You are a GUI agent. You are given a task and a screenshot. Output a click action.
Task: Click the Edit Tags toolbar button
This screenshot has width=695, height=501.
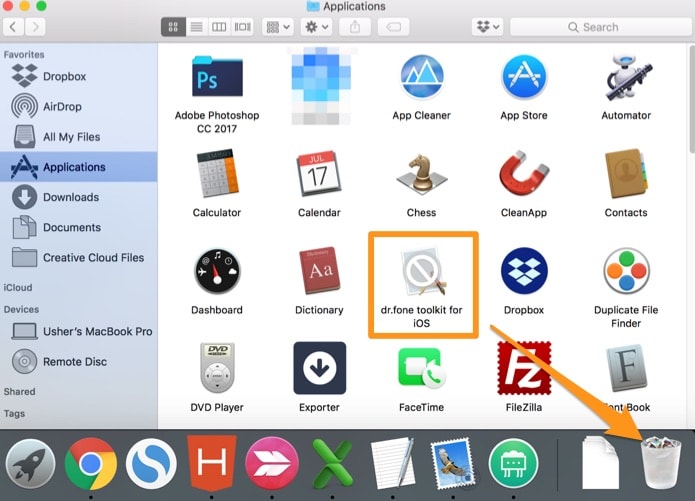[x=393, y=27]
